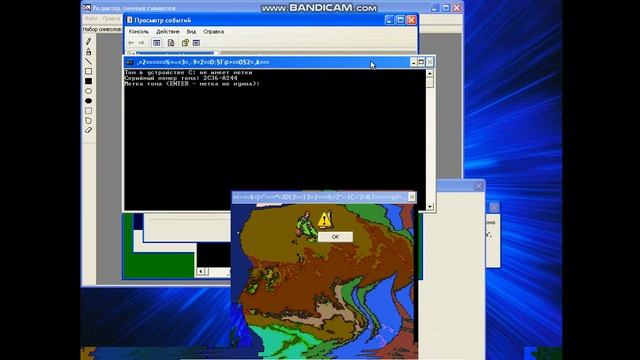
Task: Select the Straight Line tool
Action: [x=89, y=61]
